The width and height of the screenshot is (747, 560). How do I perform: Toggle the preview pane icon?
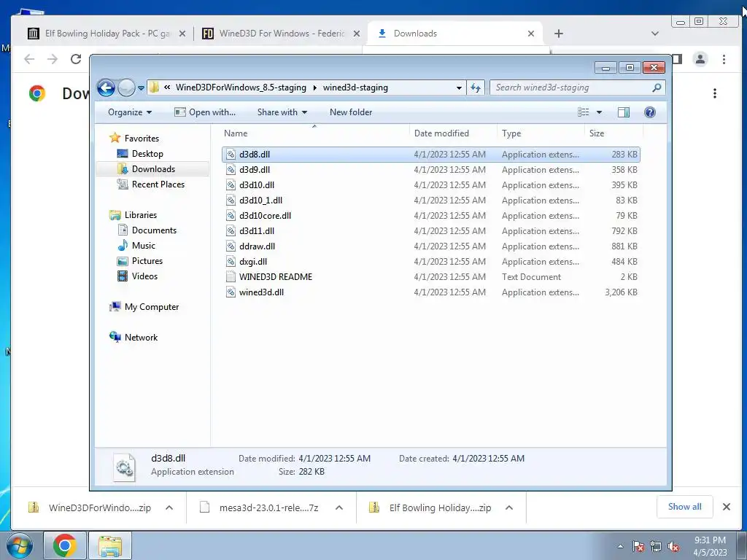(623, 112)
